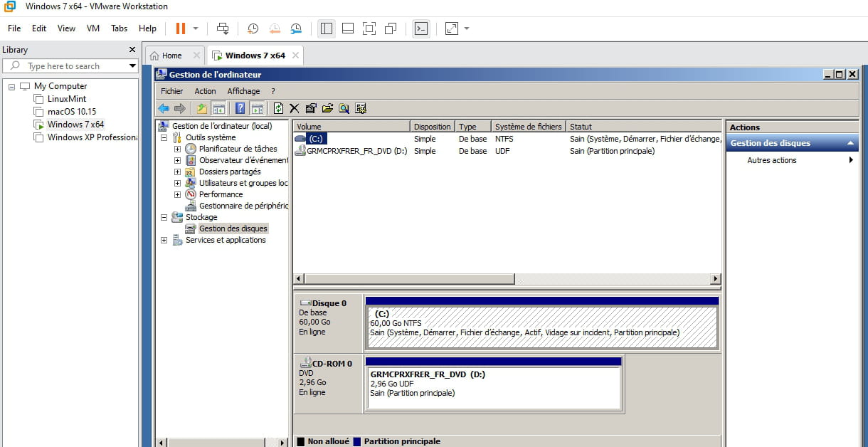Click the black X delete toolbar icon
The height and width of the screenshot is (447, 868).
[x=295, y=108]
